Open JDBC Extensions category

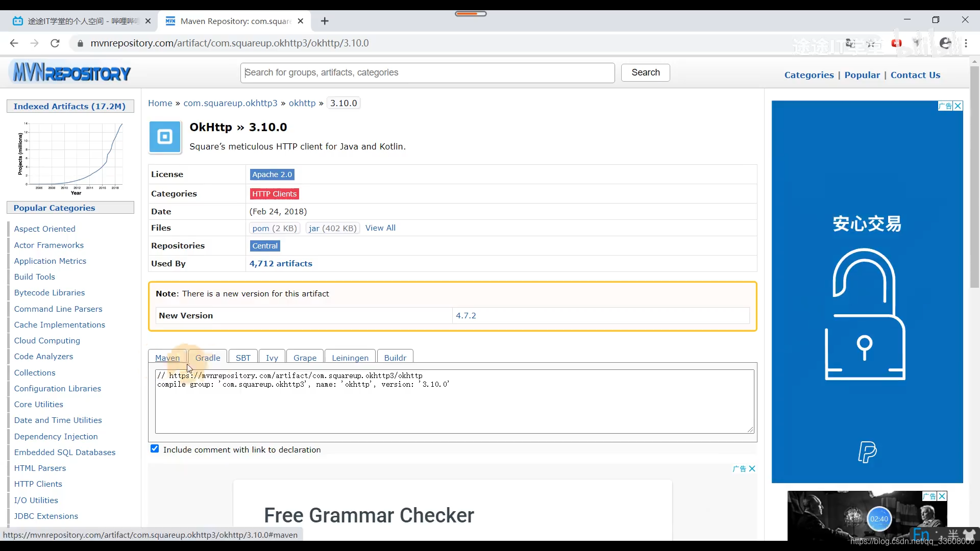pos(46,516)
